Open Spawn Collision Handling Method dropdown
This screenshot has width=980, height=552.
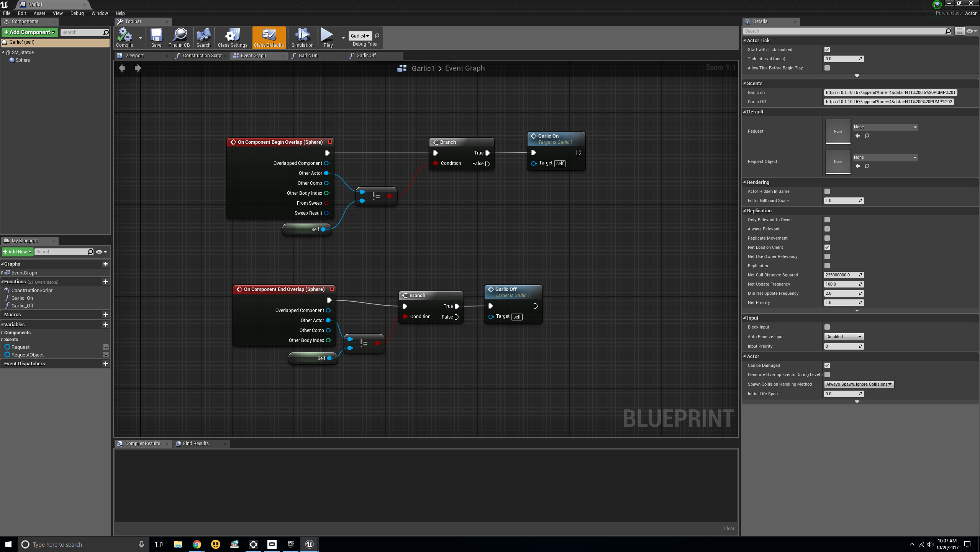[859, 384]
